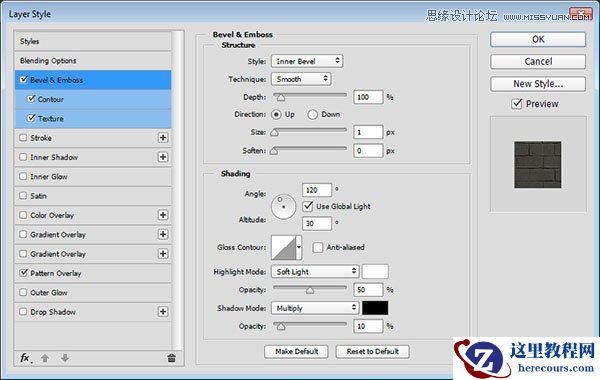
Task: Uncheck the Contour checkbox
Action: tap(31, 99)
